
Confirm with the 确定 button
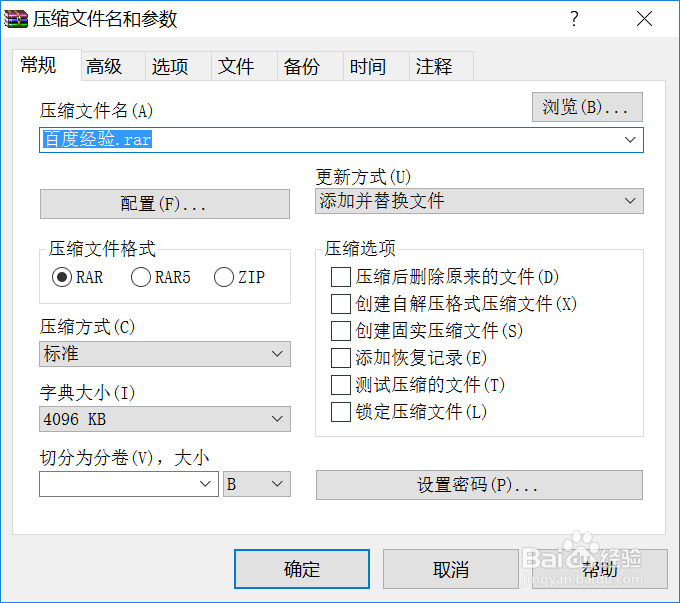pos(301,569)
